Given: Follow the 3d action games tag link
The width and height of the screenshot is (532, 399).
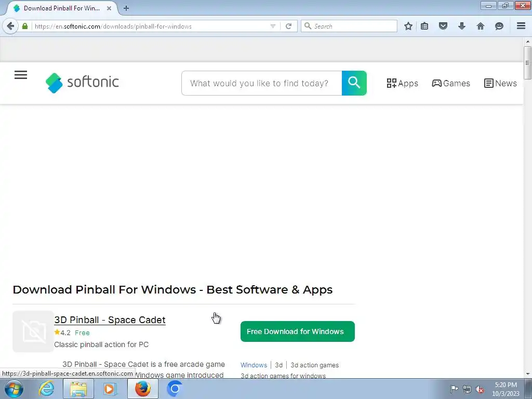Looking at the screenshot, I should pos(314,365).
